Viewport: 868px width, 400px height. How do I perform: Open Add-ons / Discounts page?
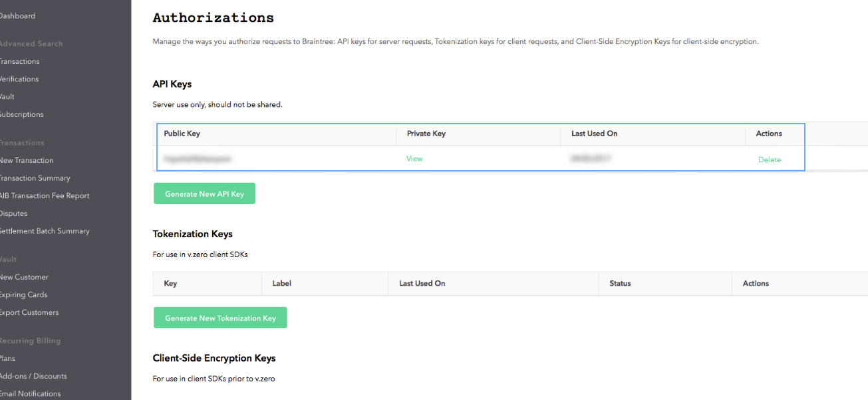click(33, 376)
